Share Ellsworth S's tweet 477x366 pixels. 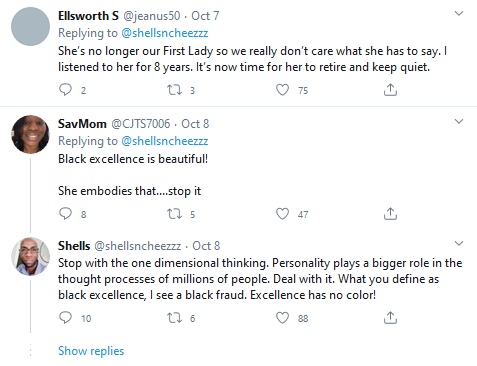click(x=390, y=90)
